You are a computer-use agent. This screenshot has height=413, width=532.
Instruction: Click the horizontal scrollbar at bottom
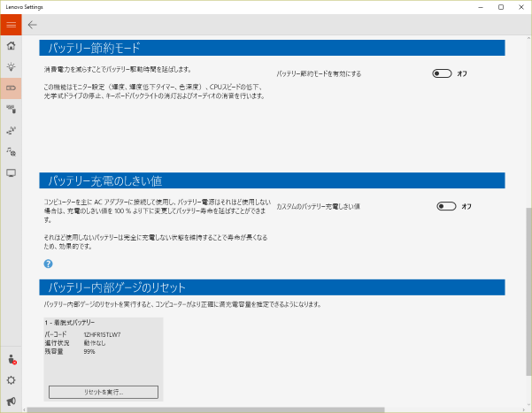click(205, 410)
